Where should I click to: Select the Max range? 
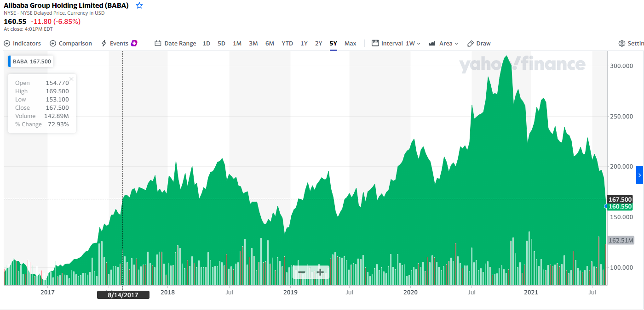pyautogui.click(x=350, y=43)
